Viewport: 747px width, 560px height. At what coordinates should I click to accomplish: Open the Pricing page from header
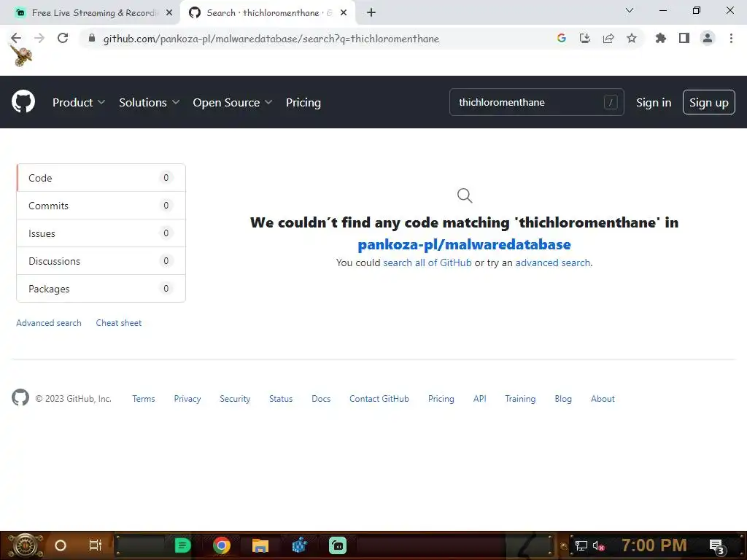pyautogui.click(x=303, y=102)
